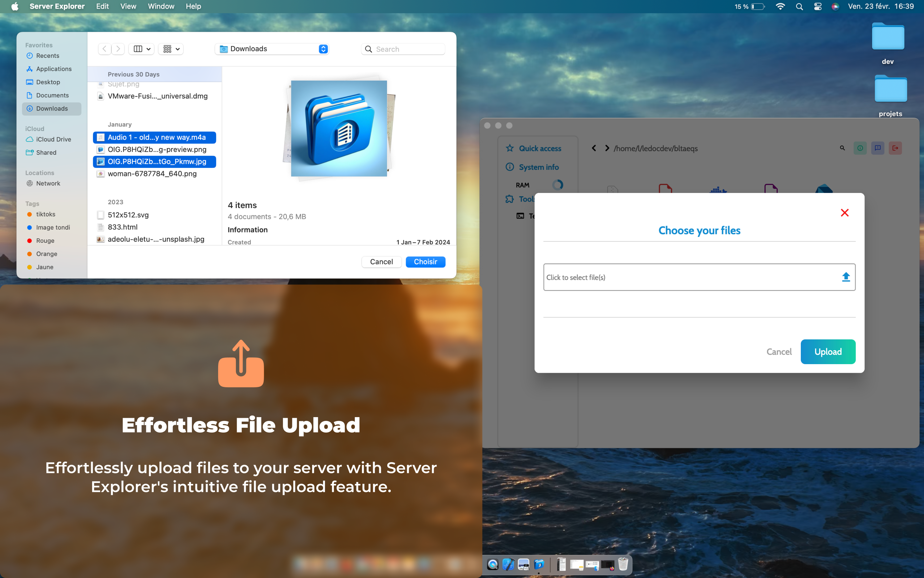Image resolution: width=924 pixels, height=578 pixels.
Task: Select 512x512.svg file
Action: [154, 215]
